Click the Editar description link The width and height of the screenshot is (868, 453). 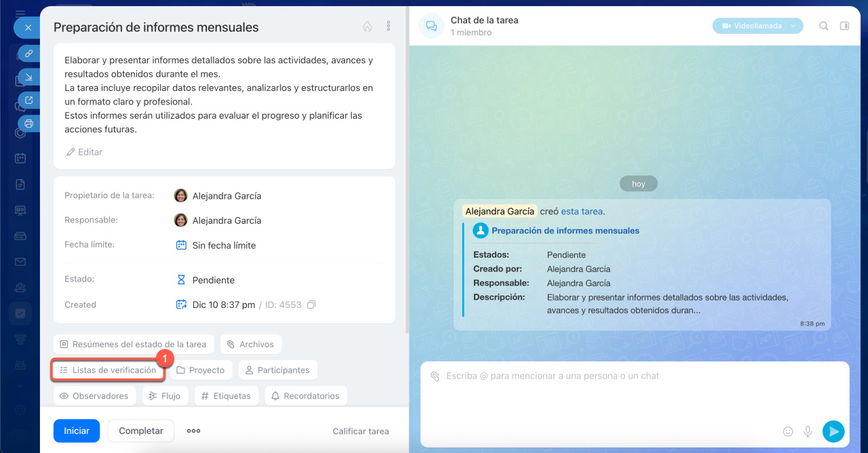click(84, 152)
